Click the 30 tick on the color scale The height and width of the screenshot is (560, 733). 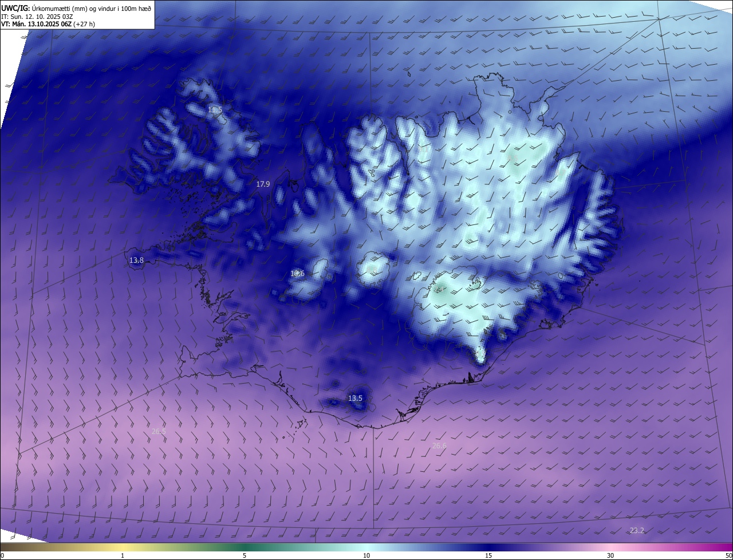(610, 555)
